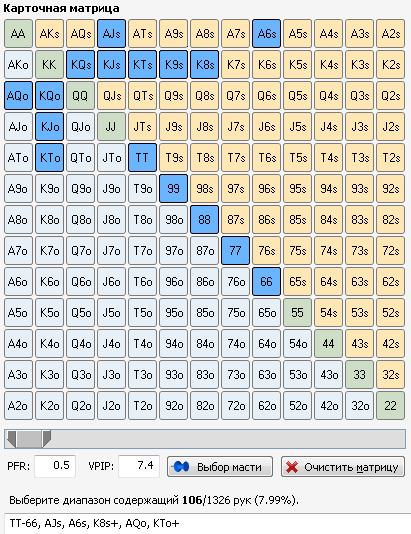Focus the VPIP value field
Image resolution: width=411 pixels, height=534 pixels.
[x=139, y=466]
